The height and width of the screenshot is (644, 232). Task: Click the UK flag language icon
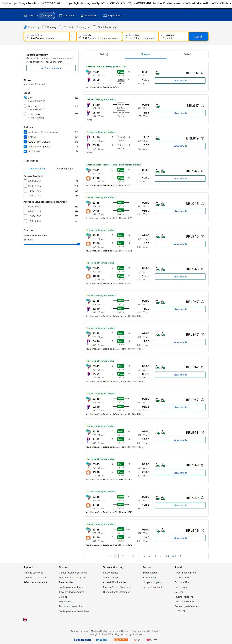[25, 620]
